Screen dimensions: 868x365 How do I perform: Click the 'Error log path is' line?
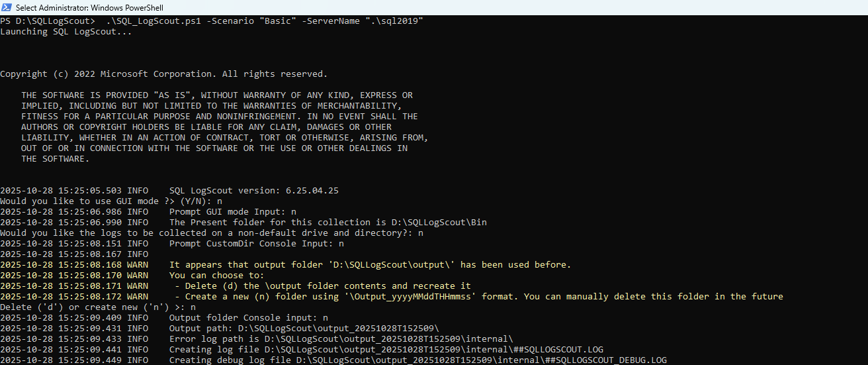(x=257, y=339)
